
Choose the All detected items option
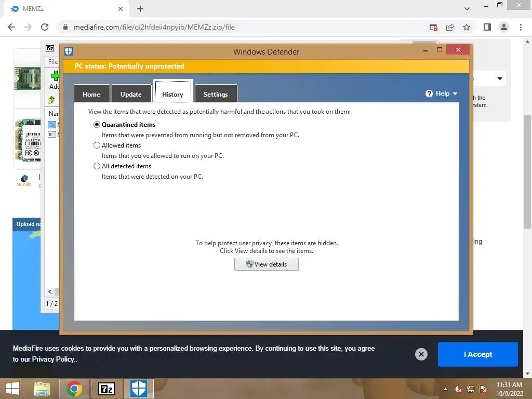click(x=97, y=166)
